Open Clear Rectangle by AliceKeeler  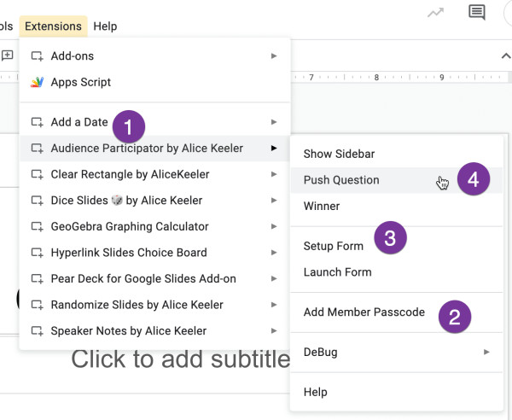(155, 174)
